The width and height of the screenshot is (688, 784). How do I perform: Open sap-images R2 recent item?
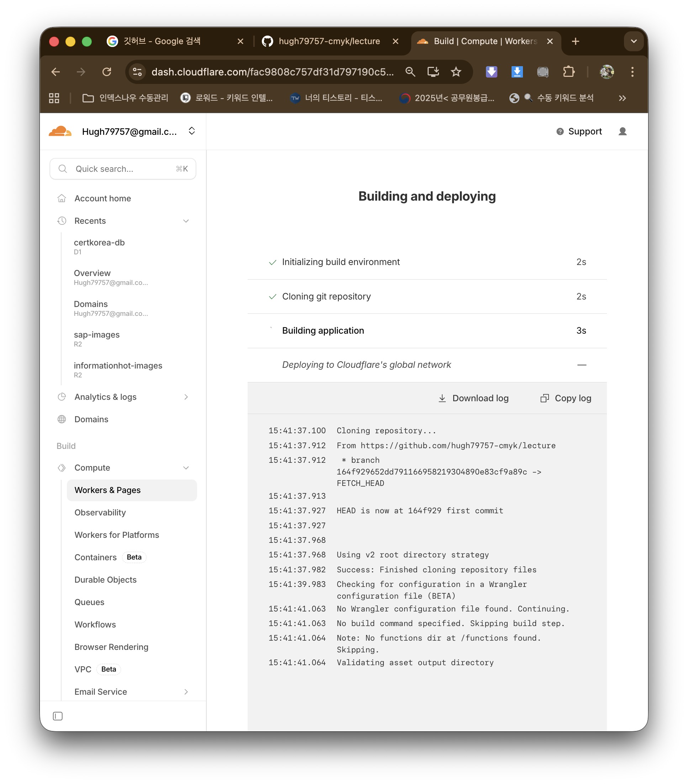click(x=97, y=339)
